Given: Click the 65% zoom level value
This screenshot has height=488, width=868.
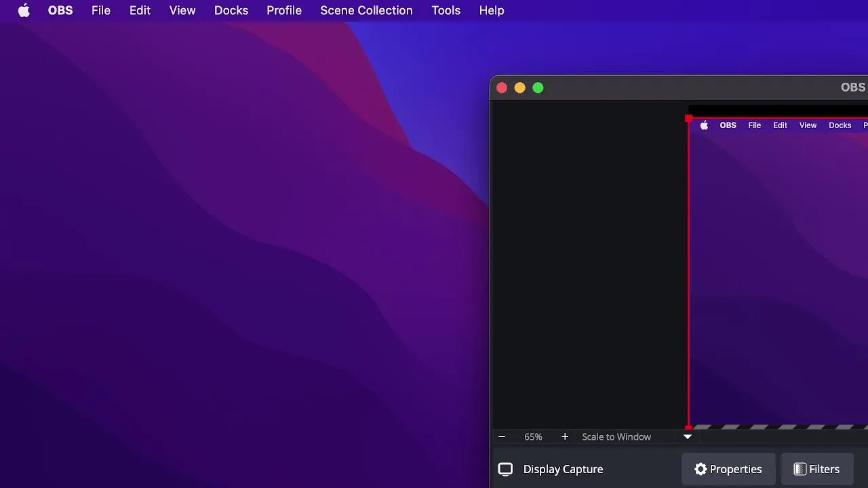Looking at the screenshot, I should (533, 436).
